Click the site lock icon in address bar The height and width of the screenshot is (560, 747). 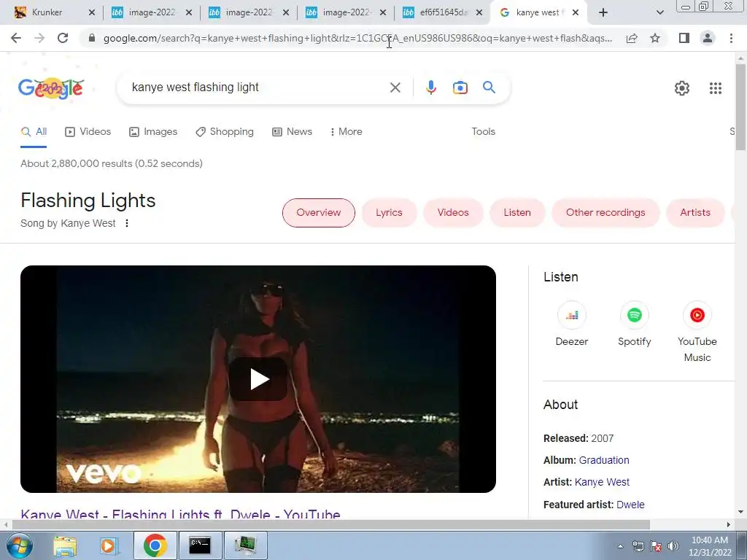[92, 38]
